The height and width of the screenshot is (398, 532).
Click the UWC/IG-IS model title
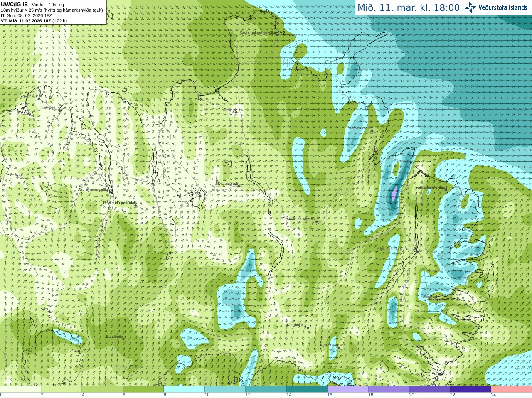(14, 4)
